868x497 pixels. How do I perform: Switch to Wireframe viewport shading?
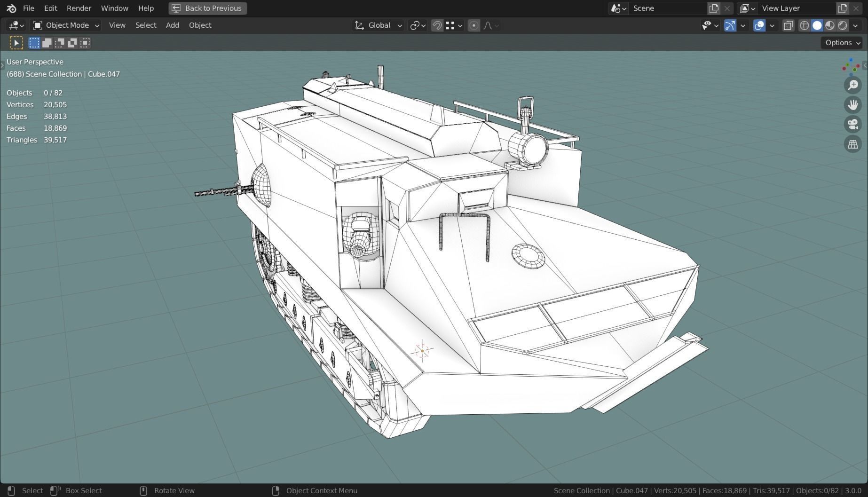(x=805, y=25)
